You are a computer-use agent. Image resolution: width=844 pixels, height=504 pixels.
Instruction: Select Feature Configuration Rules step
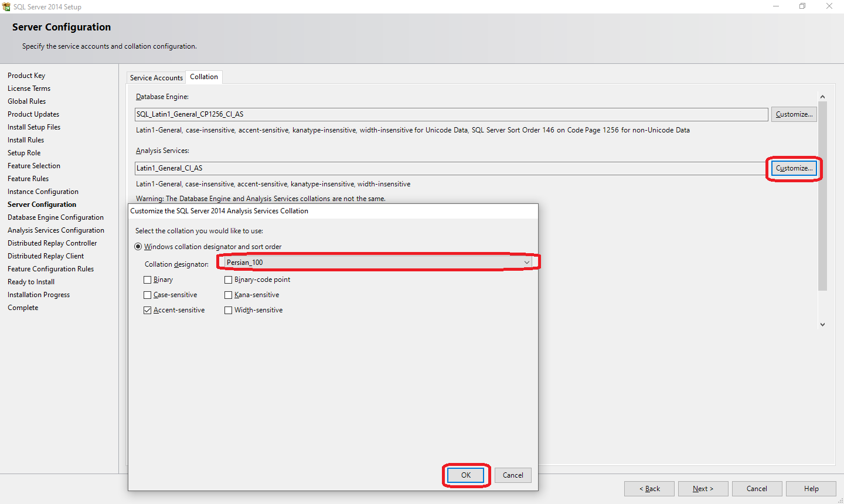[50, 269]
